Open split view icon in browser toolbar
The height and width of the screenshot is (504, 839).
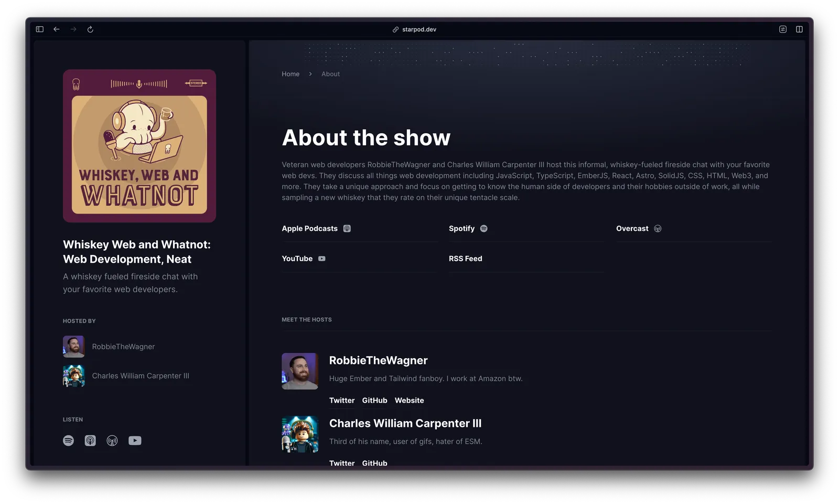pyautogui.click(x=799, y=29)
